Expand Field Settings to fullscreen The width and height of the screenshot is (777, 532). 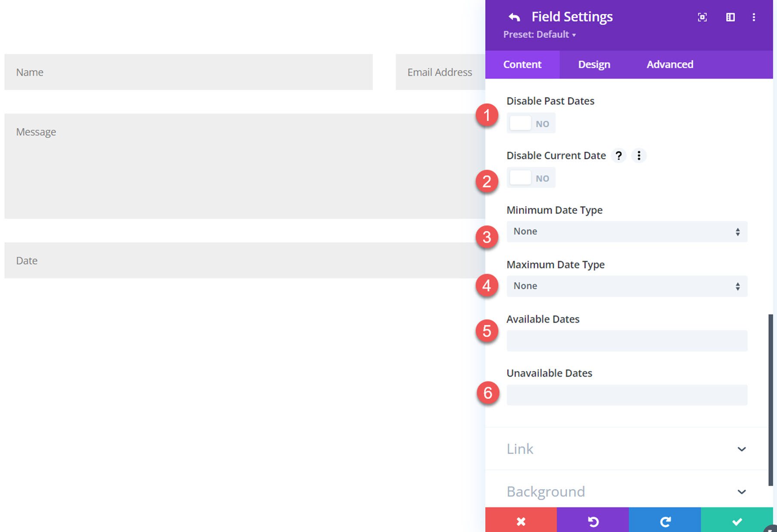pos(702,17)
